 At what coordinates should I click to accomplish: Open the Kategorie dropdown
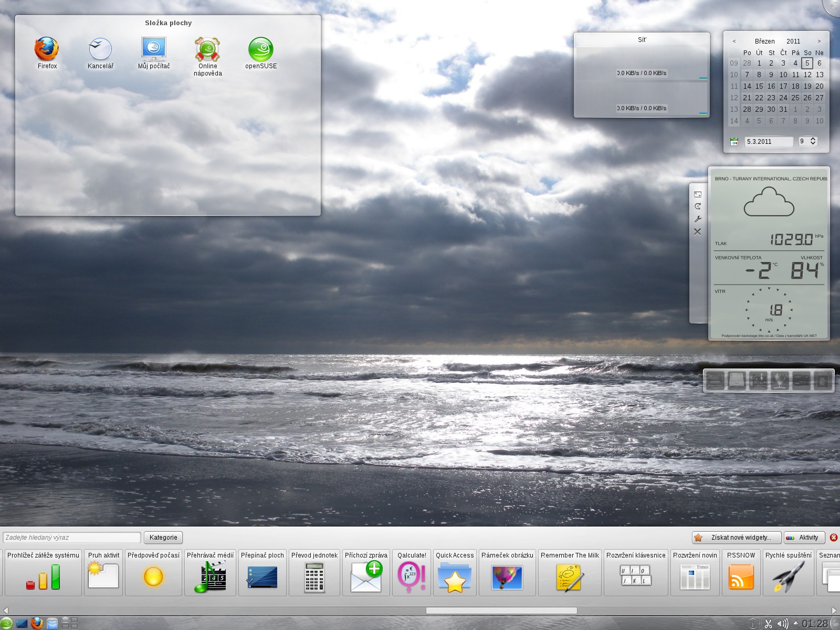(163, 538)
